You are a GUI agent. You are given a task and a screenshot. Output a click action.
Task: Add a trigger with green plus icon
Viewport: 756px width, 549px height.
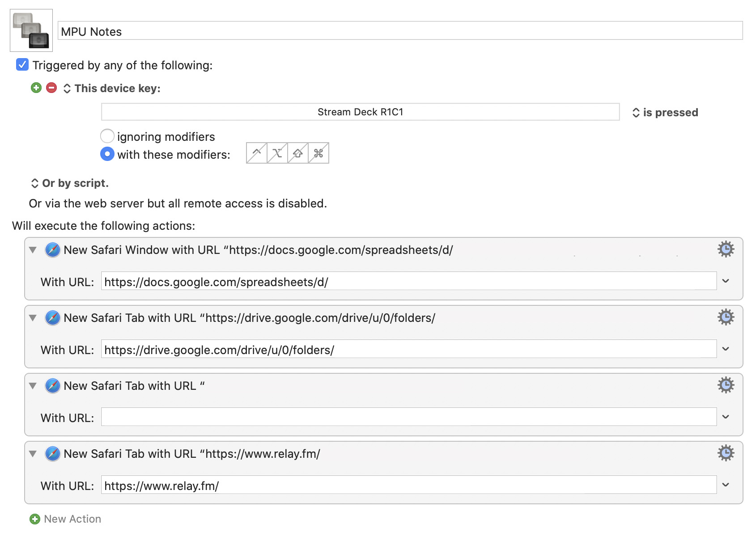pyautogui.click(x=36, y=88)
